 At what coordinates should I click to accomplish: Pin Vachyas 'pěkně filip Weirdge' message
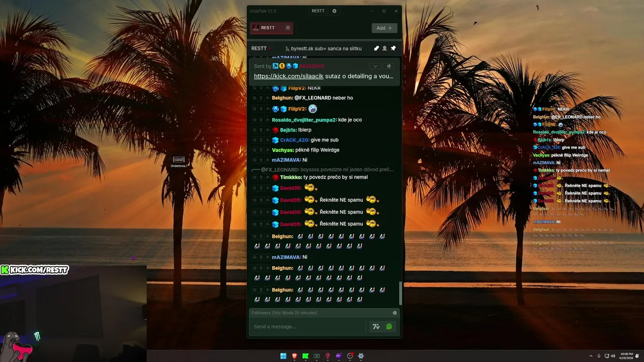pyautogui.click(x=267, y=150)
